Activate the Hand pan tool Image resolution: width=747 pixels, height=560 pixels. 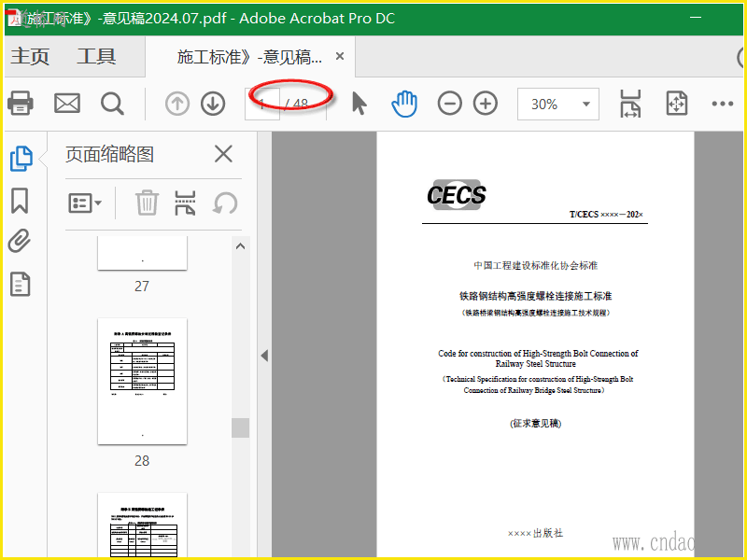(404, 104)
